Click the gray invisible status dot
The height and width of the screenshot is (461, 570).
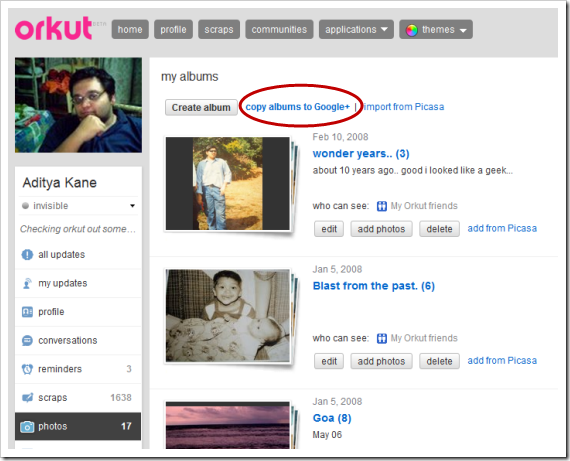tap(25, 206)
